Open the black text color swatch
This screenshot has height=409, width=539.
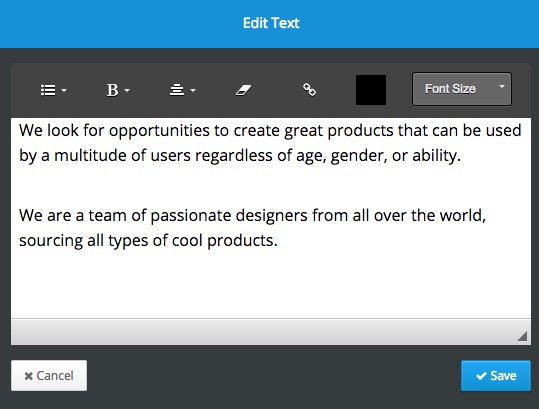371,90
